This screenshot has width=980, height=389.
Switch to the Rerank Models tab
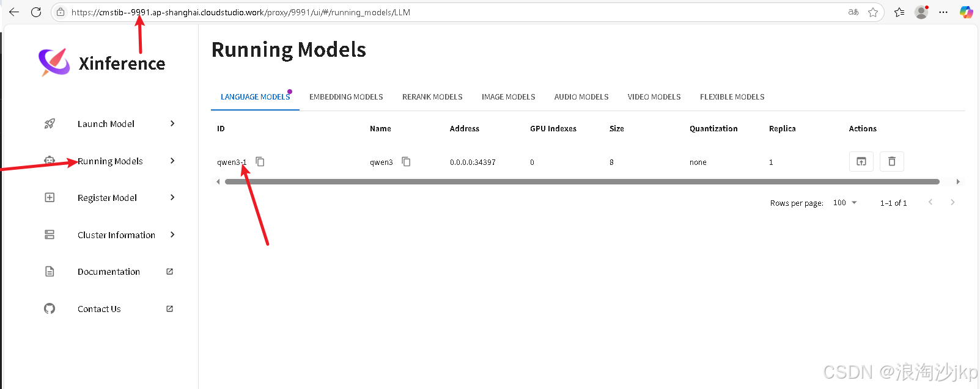[x=432, y=97]
